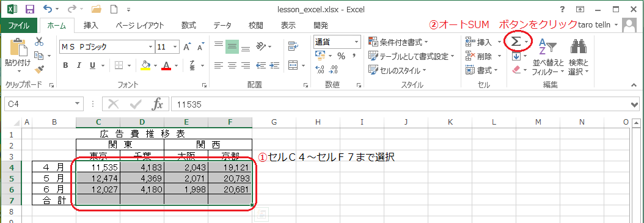Click the 書式 cells button
This screenshot has width=644, height=223.
[481, 70]
